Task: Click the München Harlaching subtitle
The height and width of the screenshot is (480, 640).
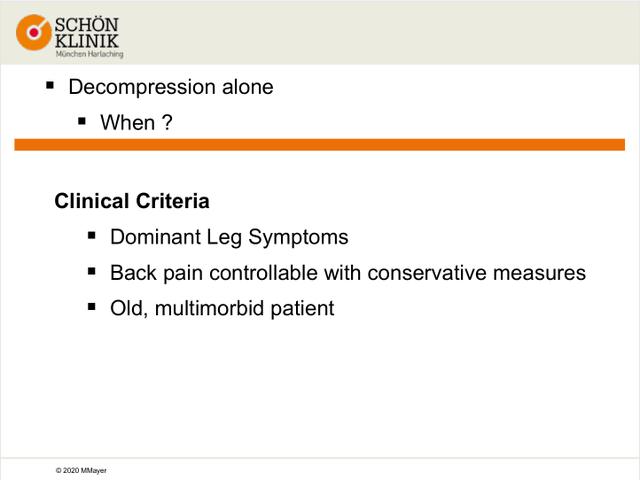Action: [x=89, y=54]
